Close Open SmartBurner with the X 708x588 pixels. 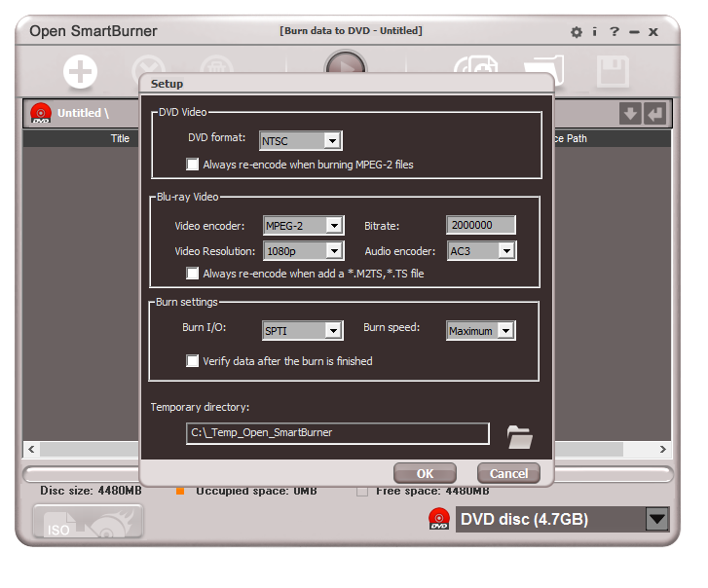652,32
